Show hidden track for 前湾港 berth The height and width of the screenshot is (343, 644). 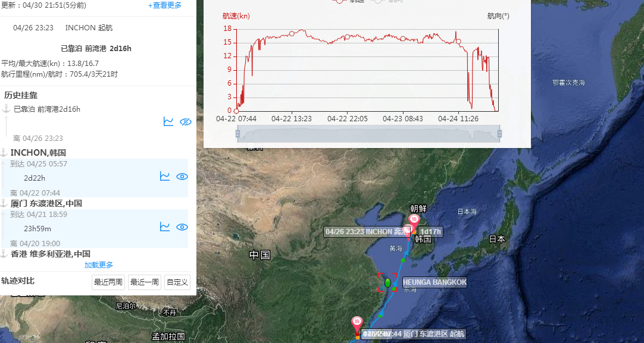(x=185, y=121)
